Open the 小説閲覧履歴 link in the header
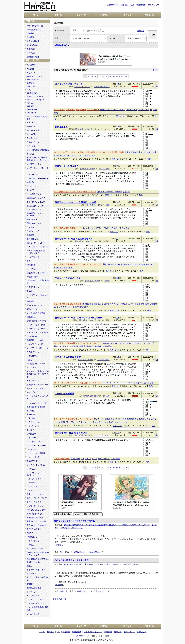185x644 pixels. coord(113,5)
